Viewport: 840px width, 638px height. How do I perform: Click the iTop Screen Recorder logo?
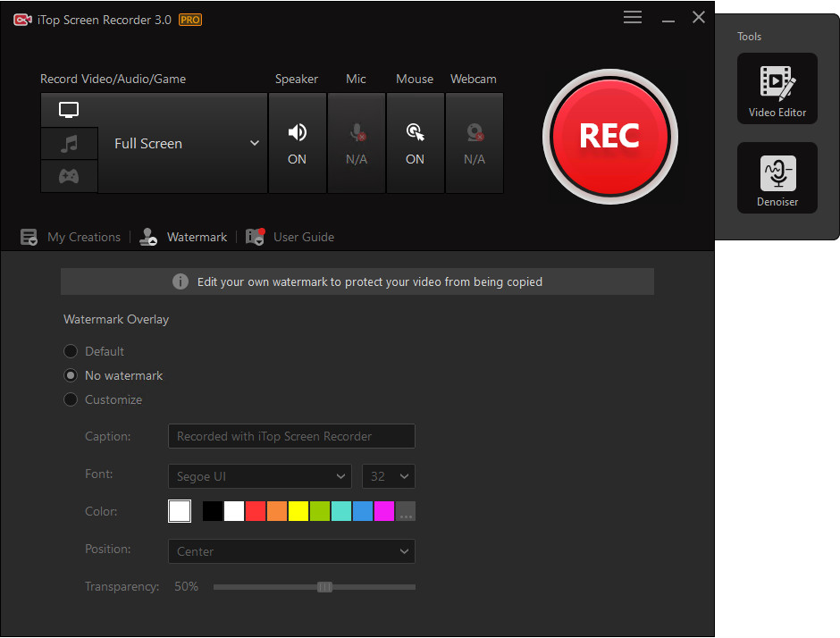[22, 19]
